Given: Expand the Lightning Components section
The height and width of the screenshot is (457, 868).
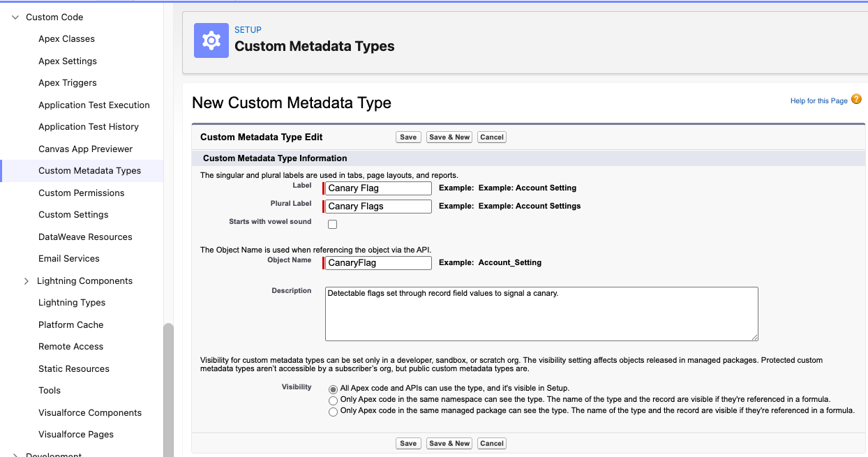Looking at the screenshot, I should pyautogui.click(x=27, y=280).
